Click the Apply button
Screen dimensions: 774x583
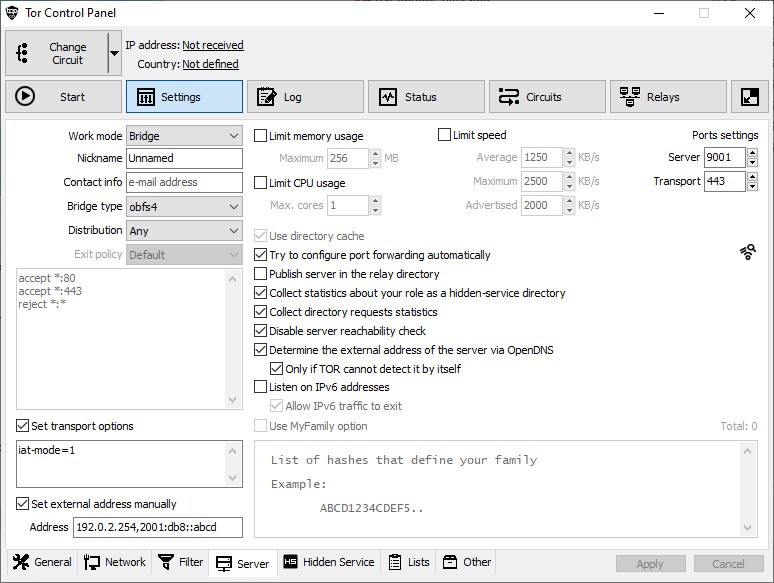[x=650, y=564]
